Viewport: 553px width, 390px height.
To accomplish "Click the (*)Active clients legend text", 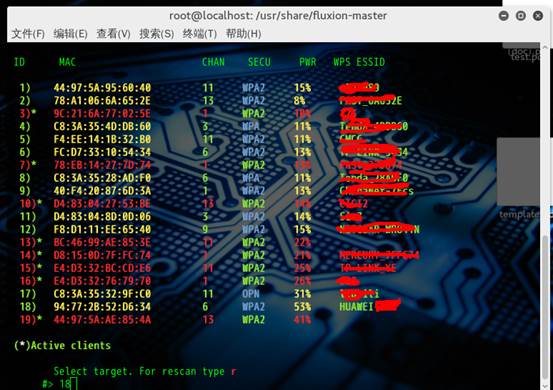I will (x=62, y=345).
